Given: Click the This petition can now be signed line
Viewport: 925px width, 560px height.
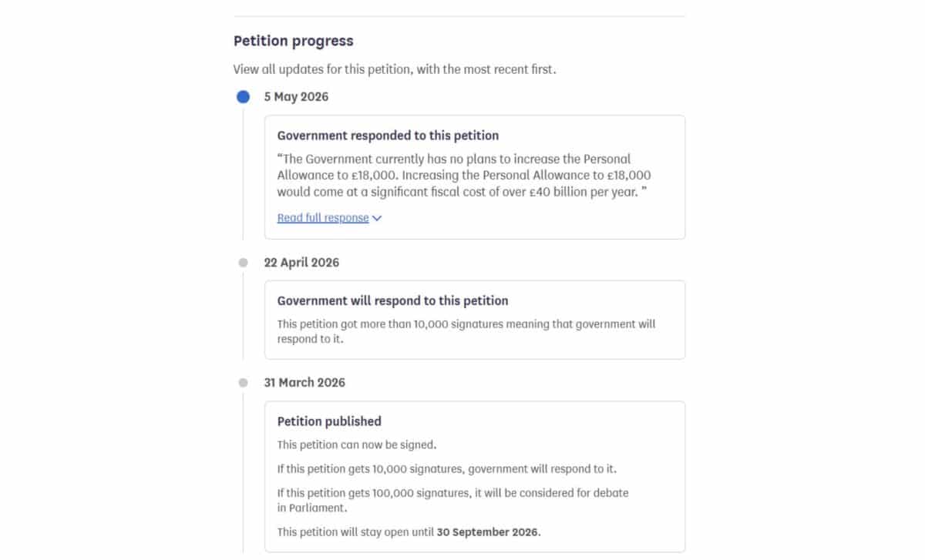Looking at the screenshot, I should pos(357,445).
